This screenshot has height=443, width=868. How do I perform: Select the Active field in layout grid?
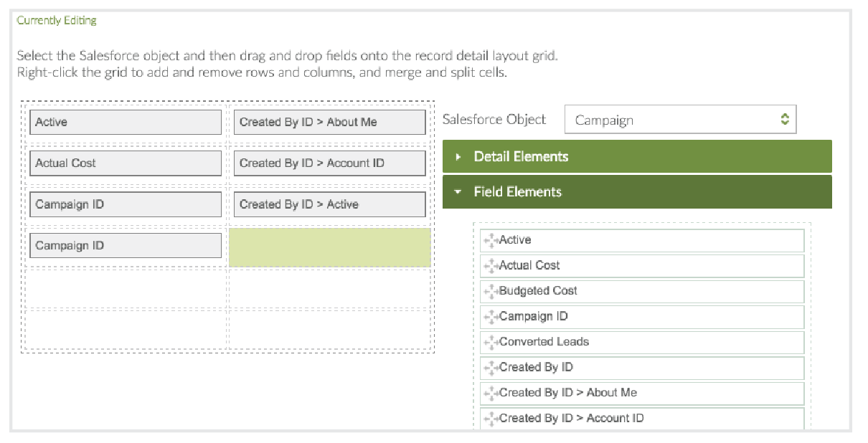point(125,123)
